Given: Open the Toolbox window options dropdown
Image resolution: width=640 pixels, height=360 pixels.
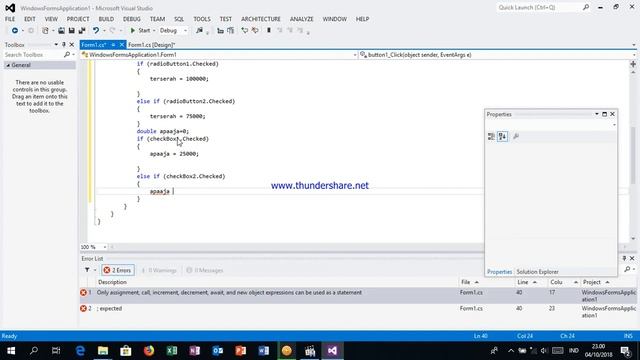Looking at the screenshot, I should pos(56,44).
